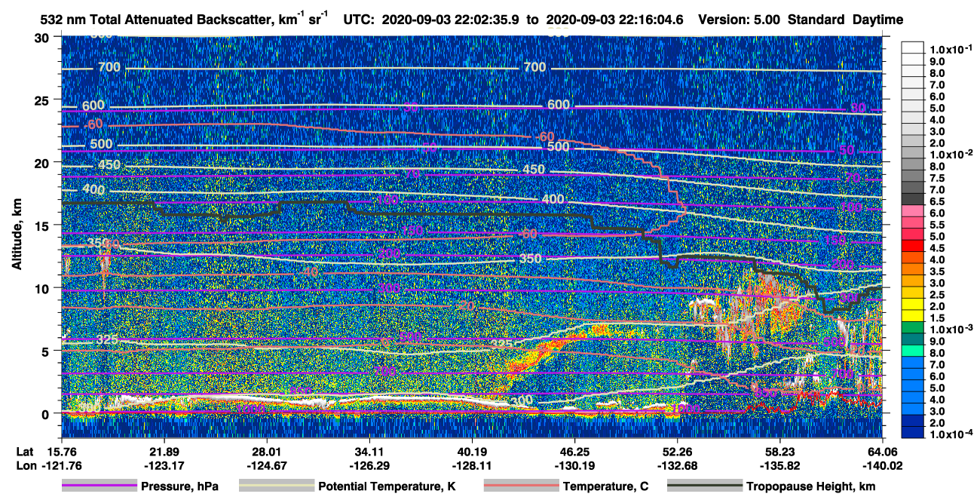
Task: Click the longitude value '-132.68'
Action: pos(677,465)
